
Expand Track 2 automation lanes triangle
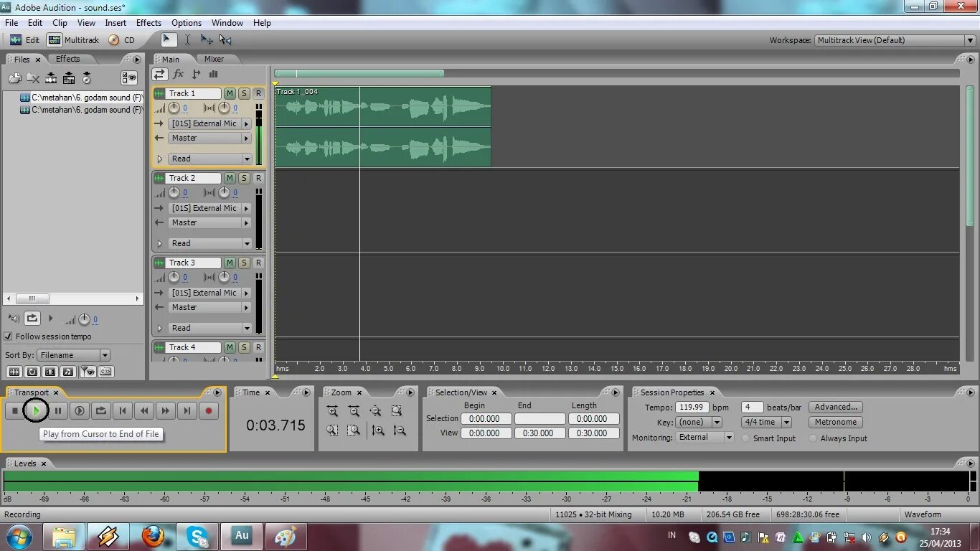159,243
